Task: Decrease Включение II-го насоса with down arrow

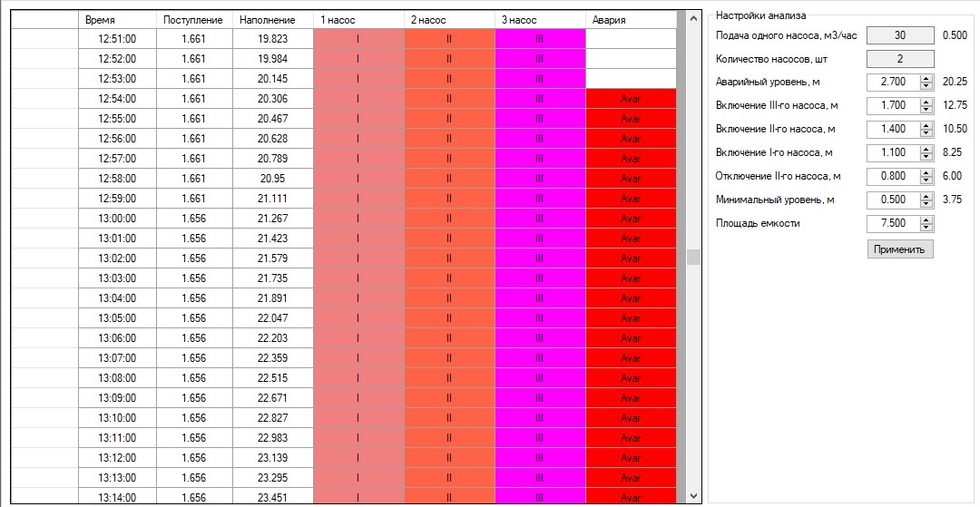Action: coord(926,133)
